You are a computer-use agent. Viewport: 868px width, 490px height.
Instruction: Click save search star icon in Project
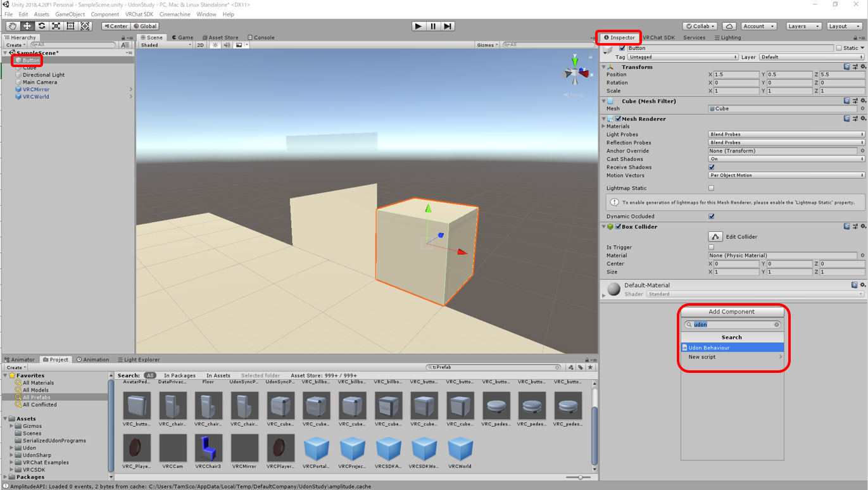pos(590,367)
